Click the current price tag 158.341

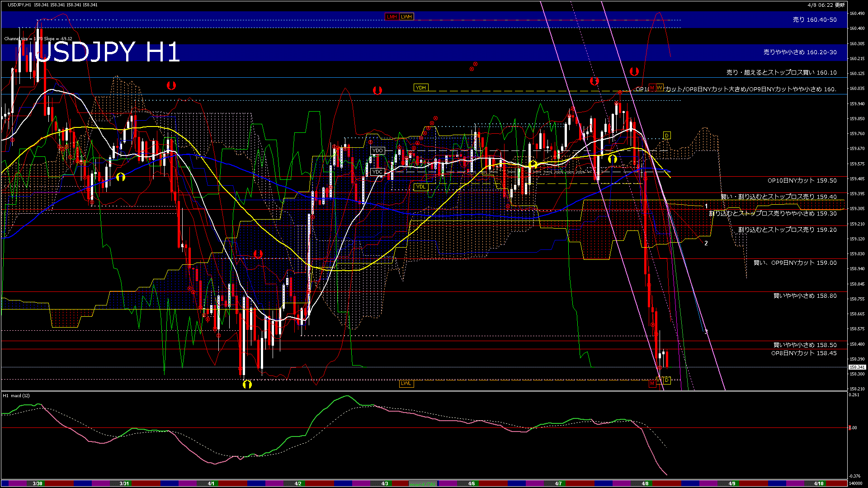(857, 367)
